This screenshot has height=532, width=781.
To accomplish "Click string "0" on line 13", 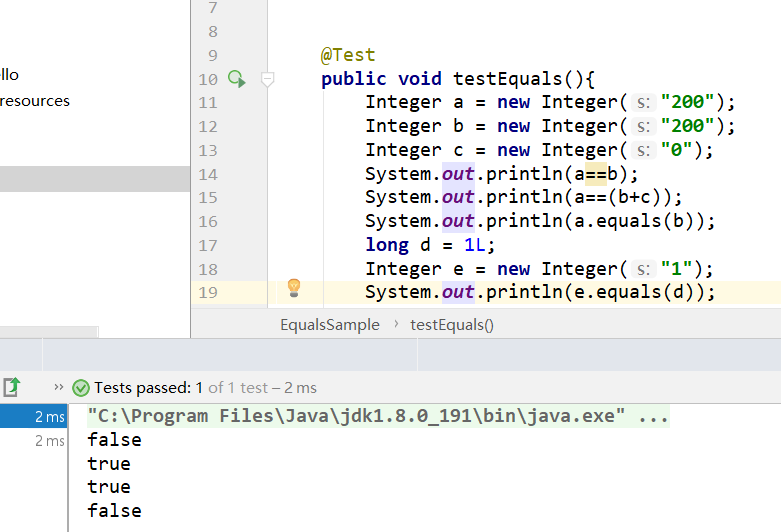I will coord(676,149).
